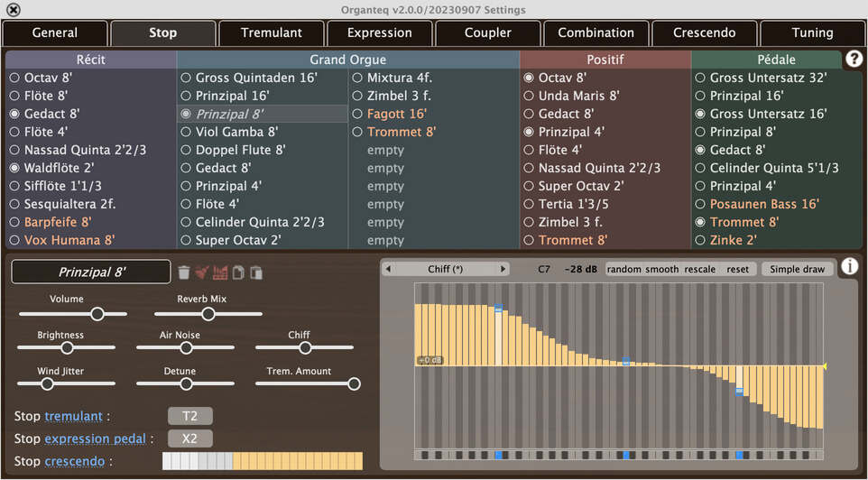Select Doppel Flute 8' stop
Screen dimensions: 868x480
(263, 150)
